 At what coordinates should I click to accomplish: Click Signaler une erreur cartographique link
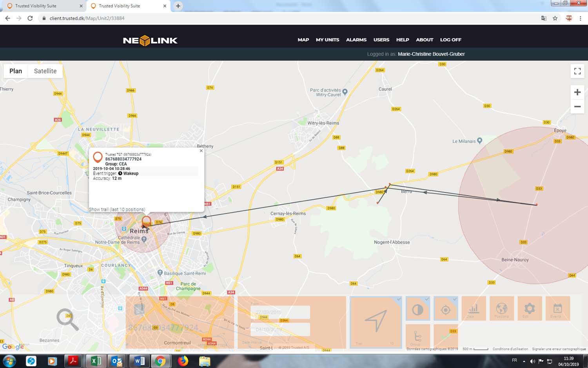click(559, 349)
